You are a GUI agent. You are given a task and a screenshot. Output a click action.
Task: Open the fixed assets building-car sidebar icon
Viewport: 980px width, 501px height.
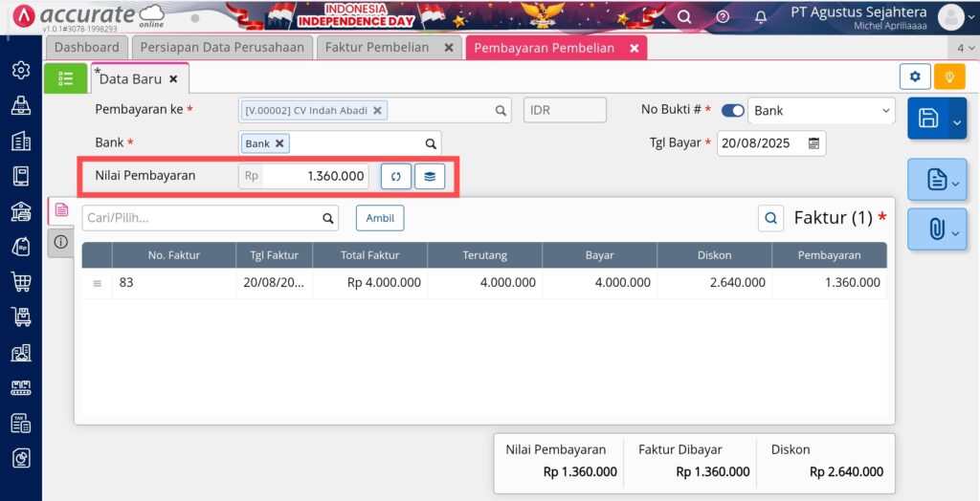(x=21, y=353)
